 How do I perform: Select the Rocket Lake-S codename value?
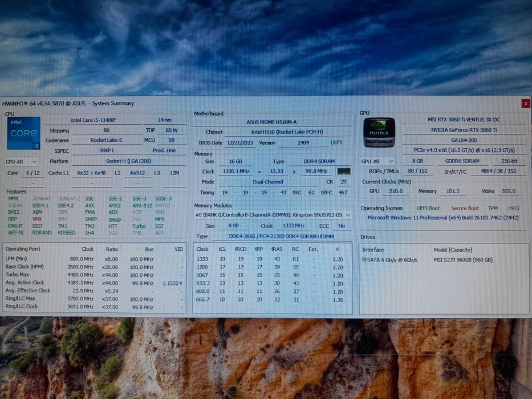coord(106,140)
